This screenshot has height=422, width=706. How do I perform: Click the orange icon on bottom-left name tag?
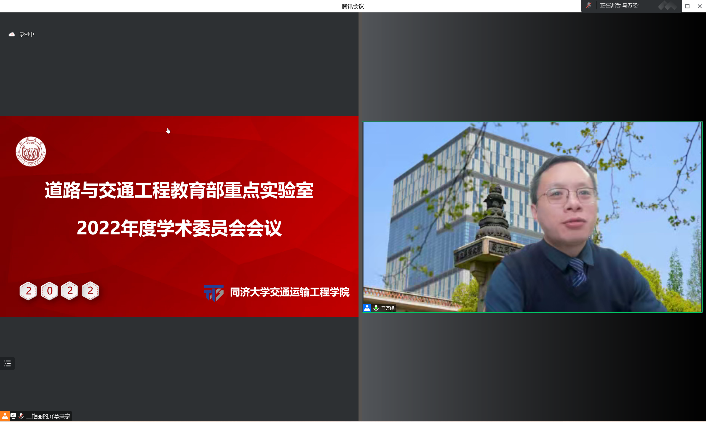click(x=4, y=416)
